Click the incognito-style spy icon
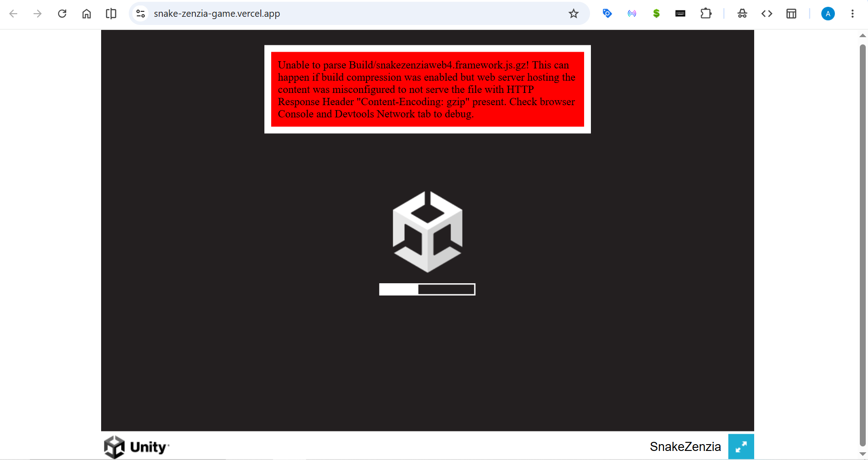868x460 pixels. (x=742, y=14)
